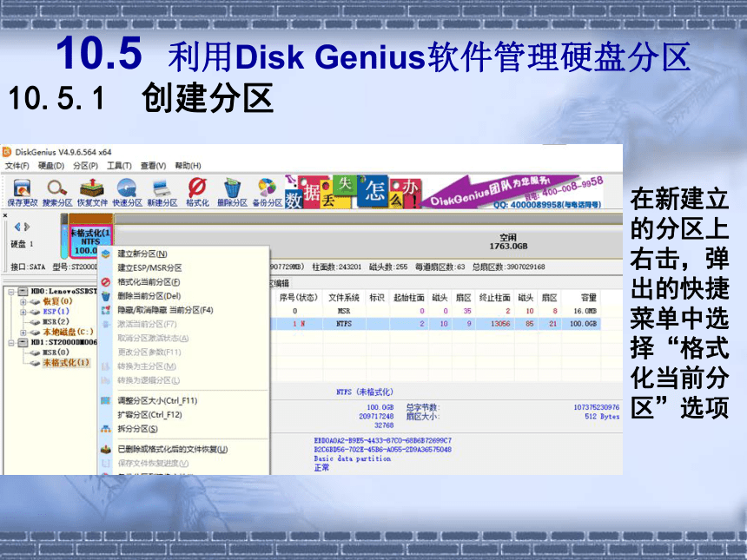The height and width of the screenshot is (560, 747).
Task: Click the 总扇区数:3907029168 text
Action: tap(508, 267)
